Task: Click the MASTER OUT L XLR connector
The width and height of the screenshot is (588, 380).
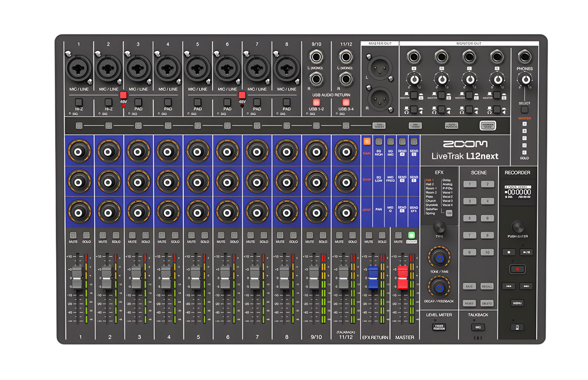Action: pyautogui.click(x=380, y=68)
